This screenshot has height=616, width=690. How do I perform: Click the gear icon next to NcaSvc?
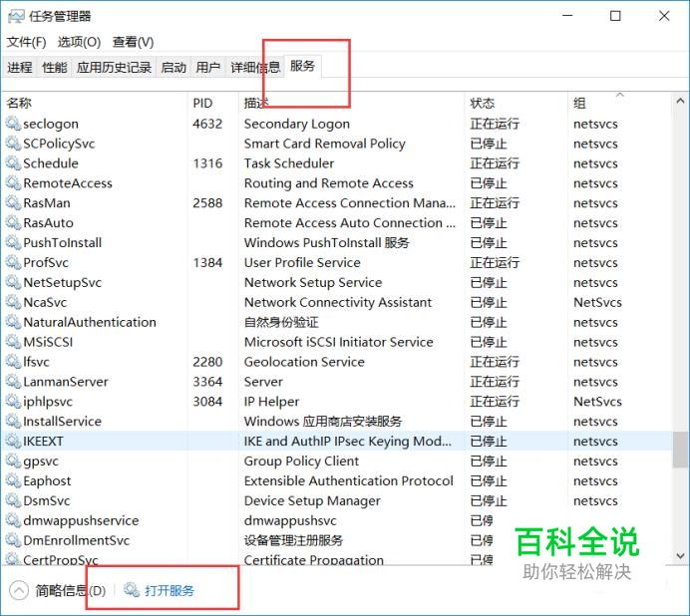[x=13, y=302]
